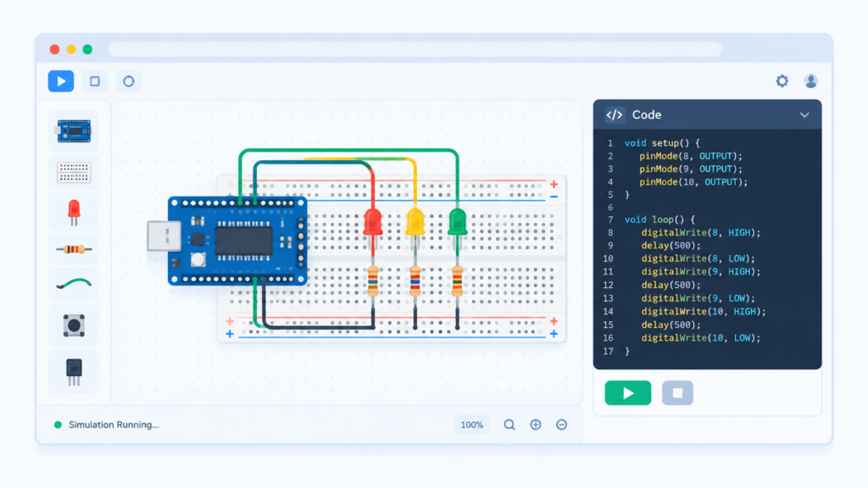Screen dimensions: 868x488
Task: Select the resistor component in sidebar
Action: point(74,250)
